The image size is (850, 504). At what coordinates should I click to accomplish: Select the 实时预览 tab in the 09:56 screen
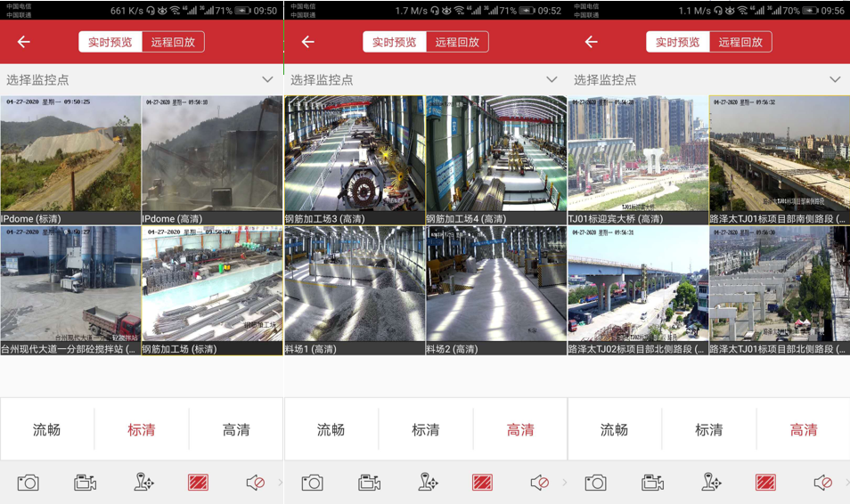pyautogui.click(x=677, y=42)
